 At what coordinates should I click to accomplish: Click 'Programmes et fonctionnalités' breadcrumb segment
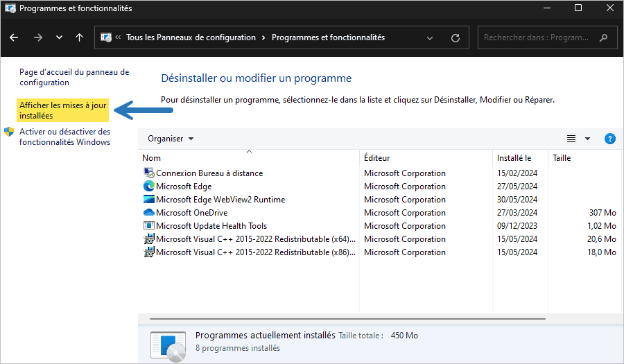(x=329, y=37)
